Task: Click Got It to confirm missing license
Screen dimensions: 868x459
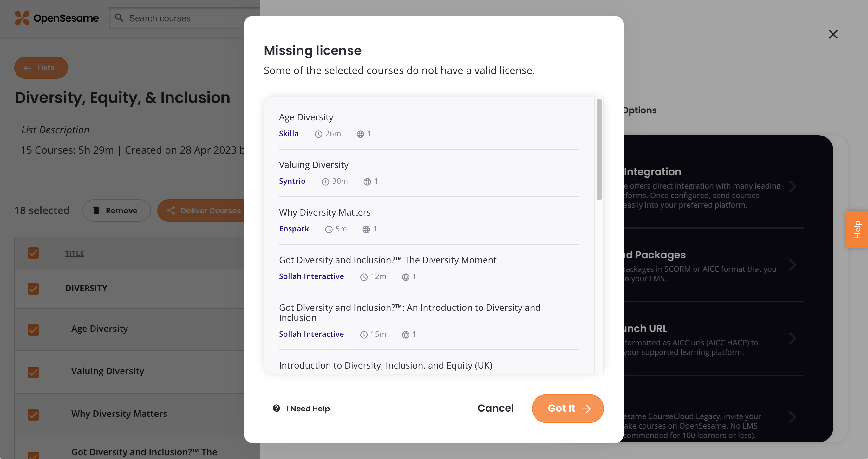Action: (567, 409)
